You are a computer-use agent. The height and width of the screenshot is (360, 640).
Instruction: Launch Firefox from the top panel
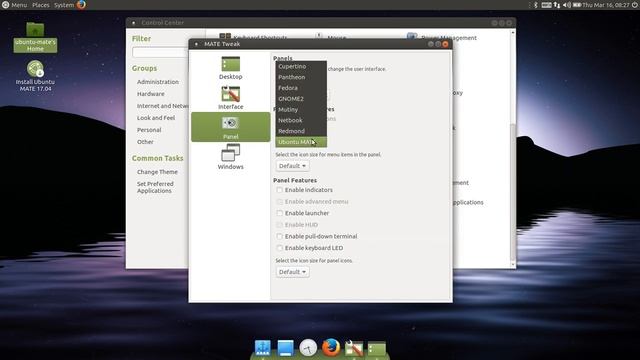pyautogui.click(x=81, y=4)
